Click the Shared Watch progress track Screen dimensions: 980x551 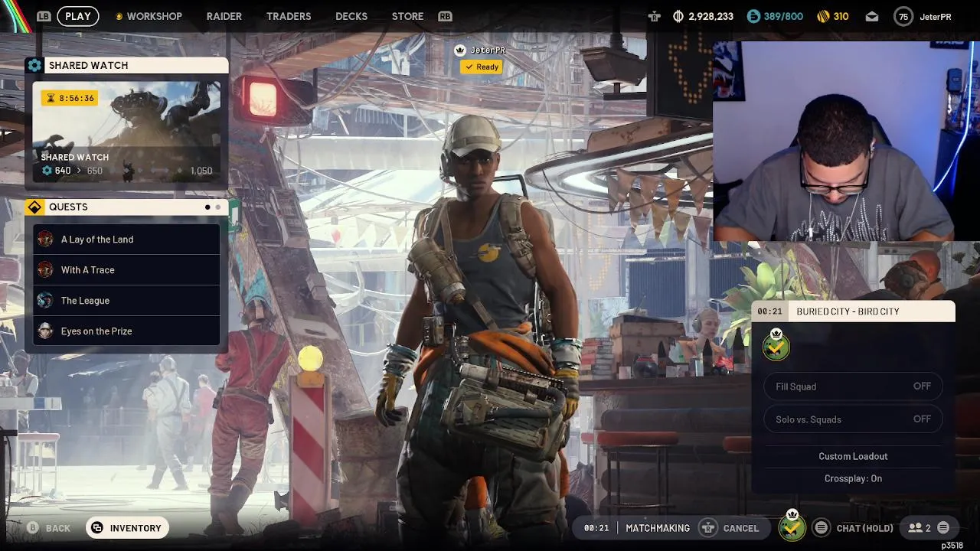pyautogui.click(x=145, y=171)
